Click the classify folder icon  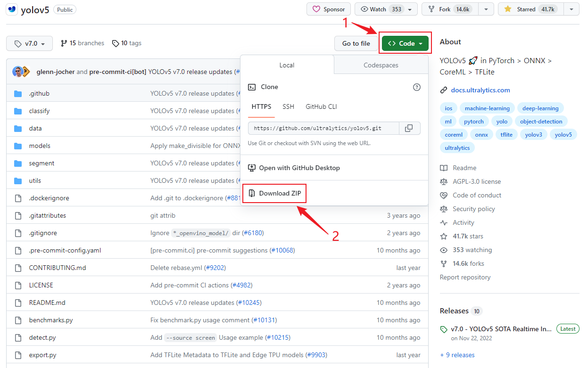18,111
